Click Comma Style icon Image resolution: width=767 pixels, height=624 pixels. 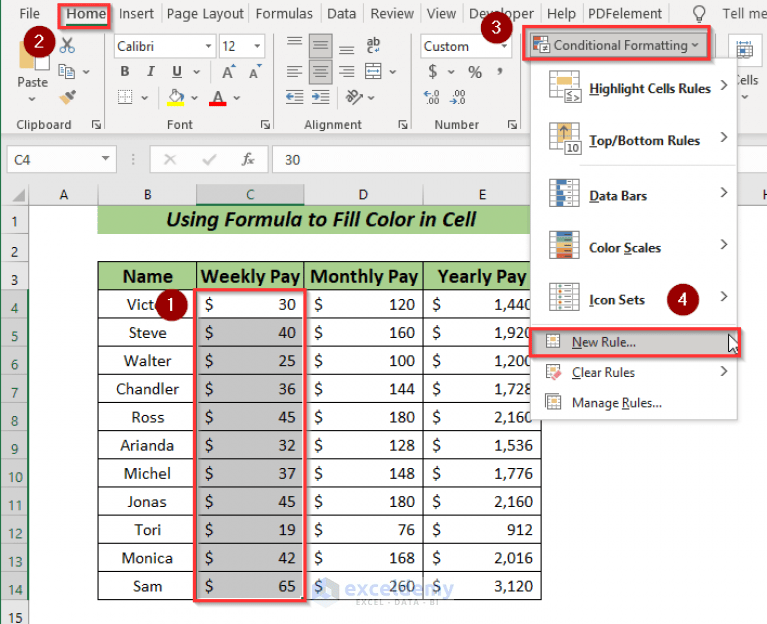tap(499, 72)
